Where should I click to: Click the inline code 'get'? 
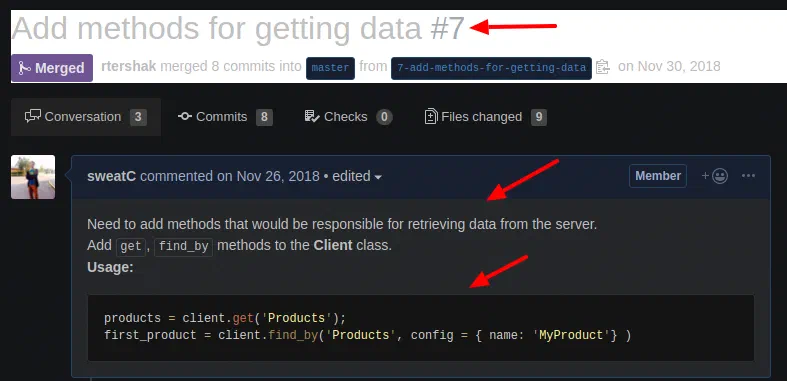[131, 247]
